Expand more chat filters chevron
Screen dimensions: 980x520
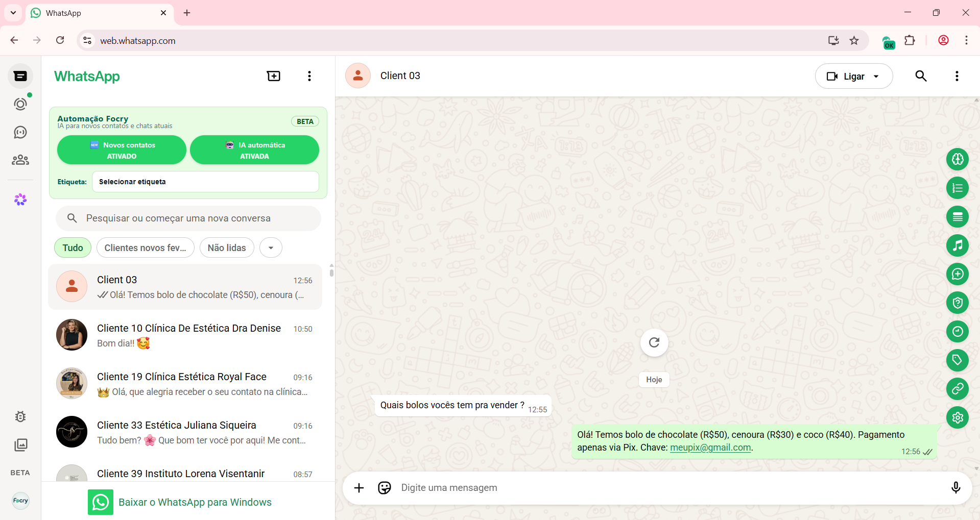click(271, 248)
